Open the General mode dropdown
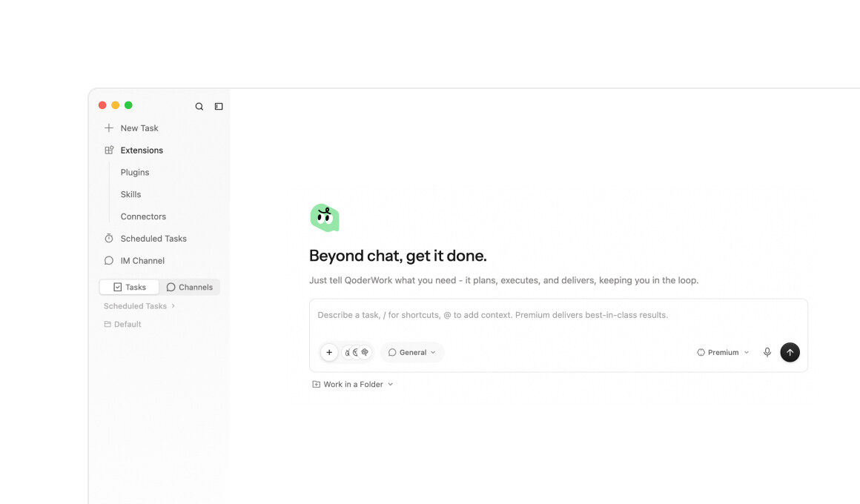 point(412,352)
